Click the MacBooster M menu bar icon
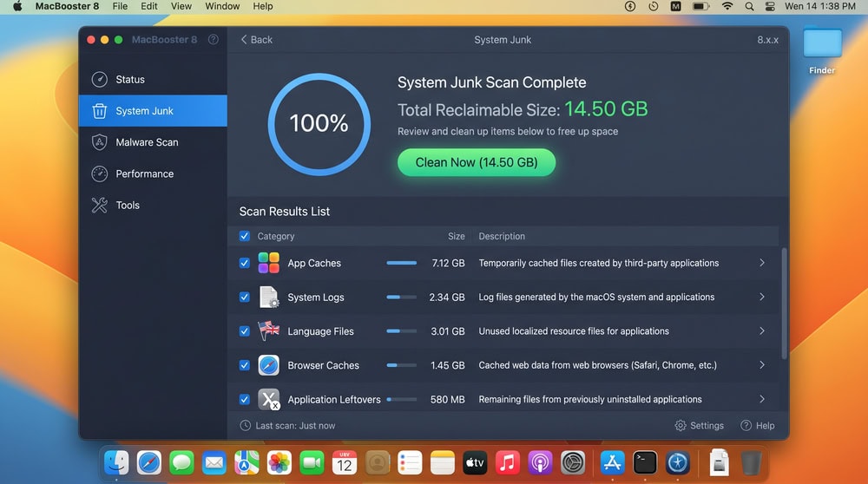868x484 pixels. (676, 7)
